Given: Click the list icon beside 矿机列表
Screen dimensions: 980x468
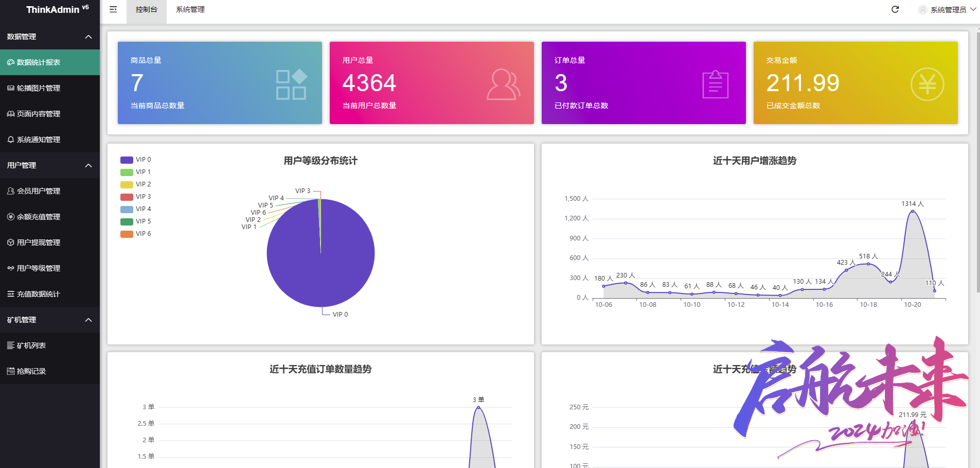Looking at the screenshot, I should click(x=11, y=345).
